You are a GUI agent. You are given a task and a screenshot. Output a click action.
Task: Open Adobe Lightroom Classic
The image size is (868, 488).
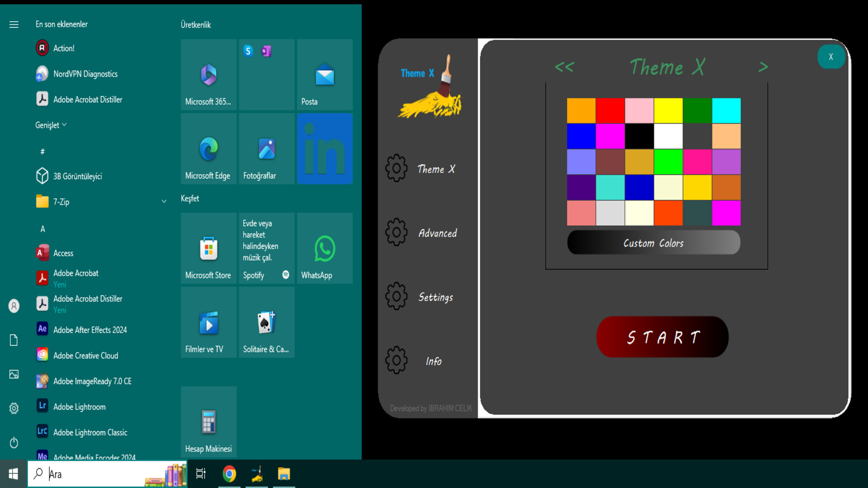[x=101, y=432]
